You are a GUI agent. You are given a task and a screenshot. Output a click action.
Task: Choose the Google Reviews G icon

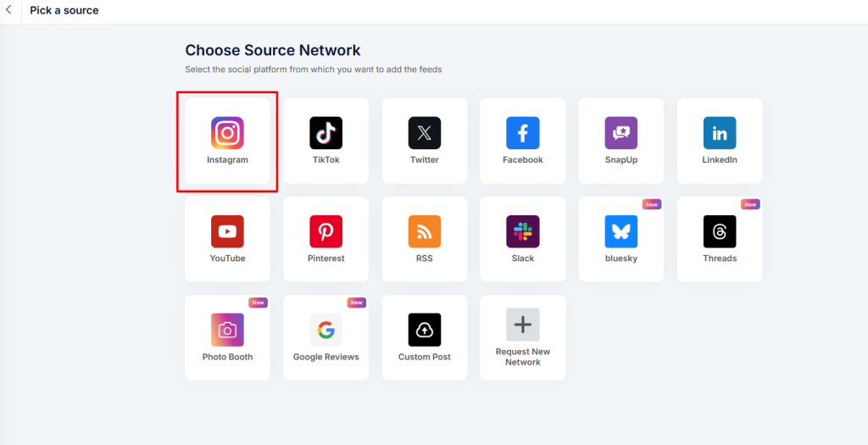click(326, 330)
